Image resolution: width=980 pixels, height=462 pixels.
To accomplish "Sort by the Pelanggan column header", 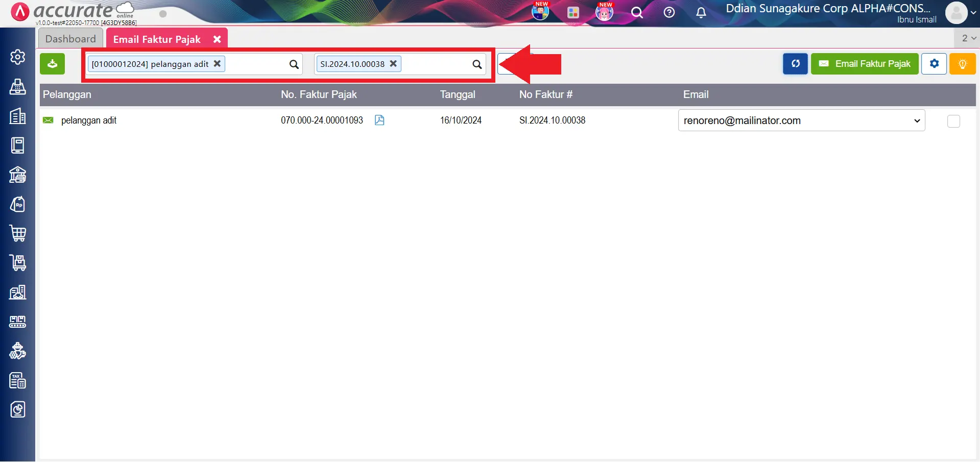I will 67,94.
